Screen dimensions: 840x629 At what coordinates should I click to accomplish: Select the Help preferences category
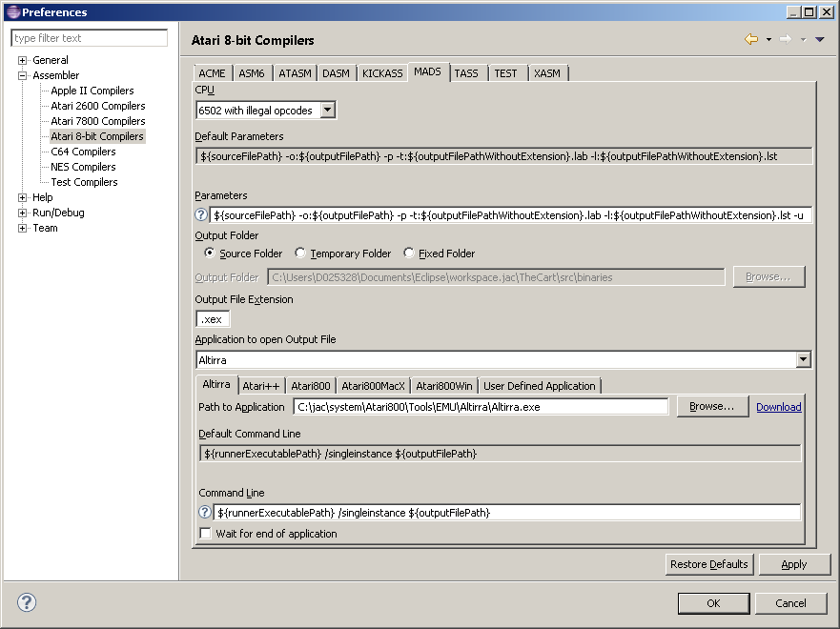[42, 197]
